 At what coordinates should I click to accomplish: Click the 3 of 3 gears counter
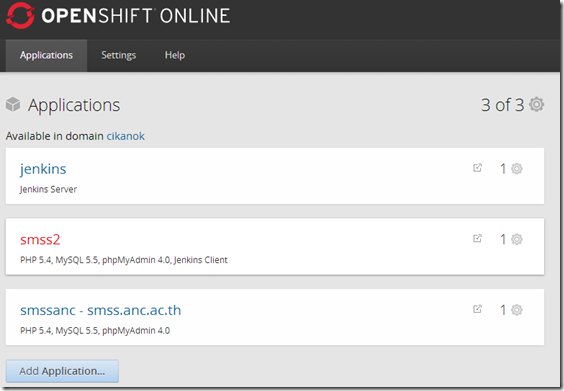(x=502, y=105)
